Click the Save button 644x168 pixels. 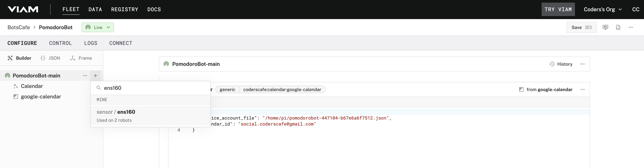click(x=581, y=28)
